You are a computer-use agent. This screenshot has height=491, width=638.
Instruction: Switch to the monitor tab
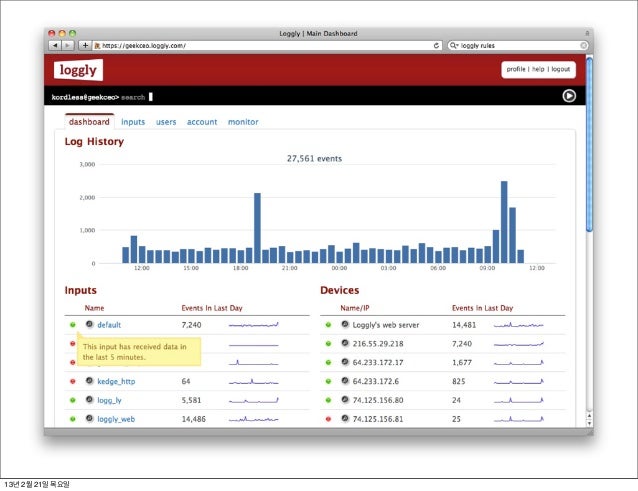point(243,122)
